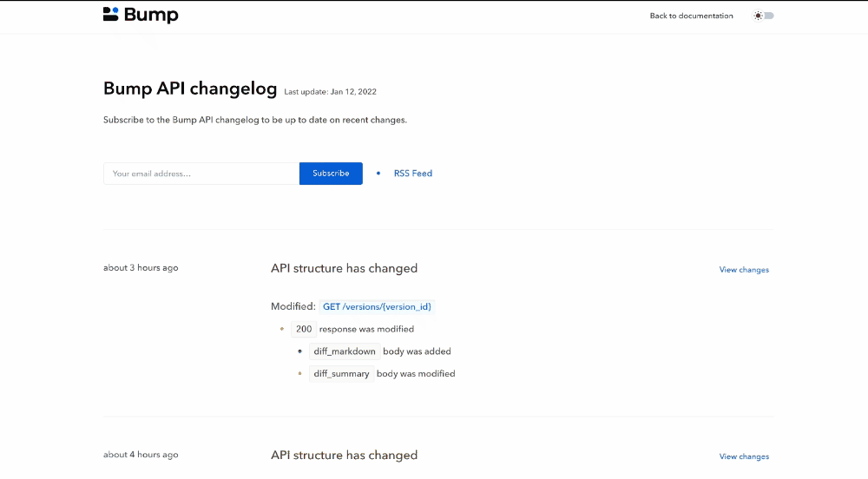Toggle the dark mode theme switch
Screen dimensions: 868x479
click(x=763, y=16)
